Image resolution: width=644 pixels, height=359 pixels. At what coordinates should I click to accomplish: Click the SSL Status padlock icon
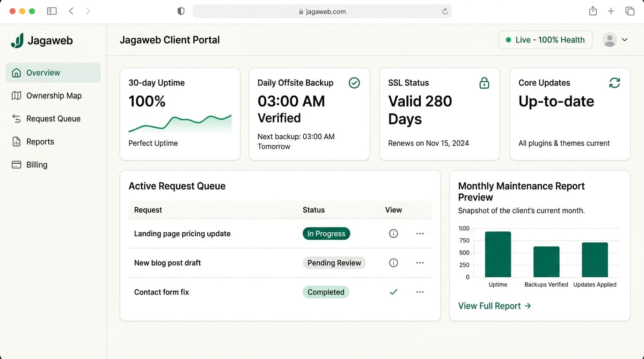tap(484, 83)
